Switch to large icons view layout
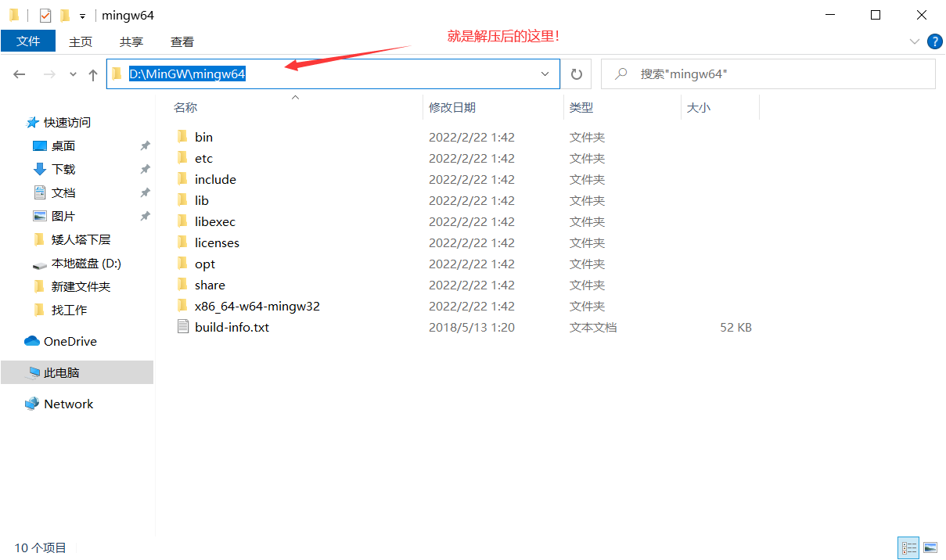The width and height of the screenshot is (946, 560). (x=930, y=547)
